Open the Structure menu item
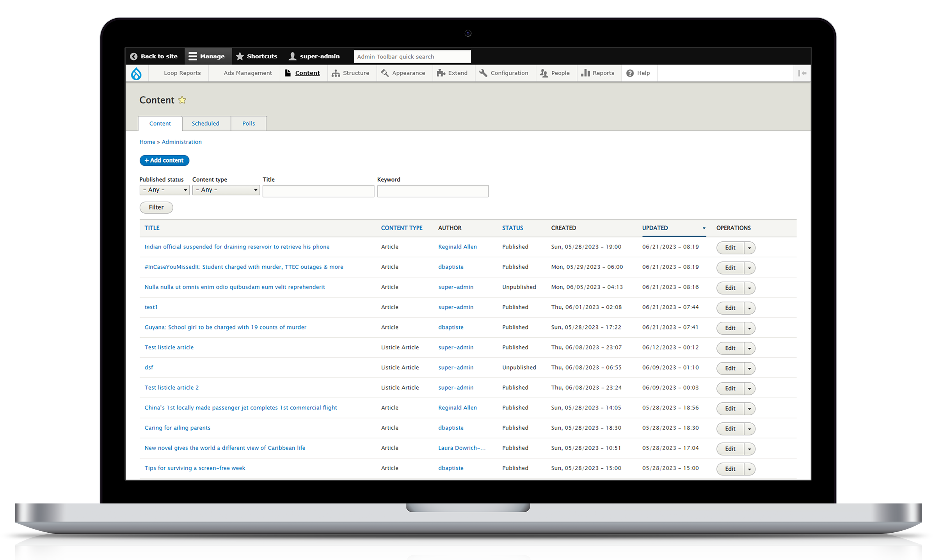933x560 pixels. pos(350,73)
